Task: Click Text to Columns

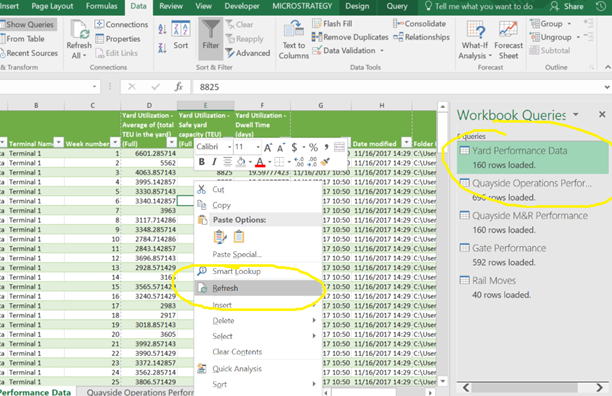Action: [294, 39]
